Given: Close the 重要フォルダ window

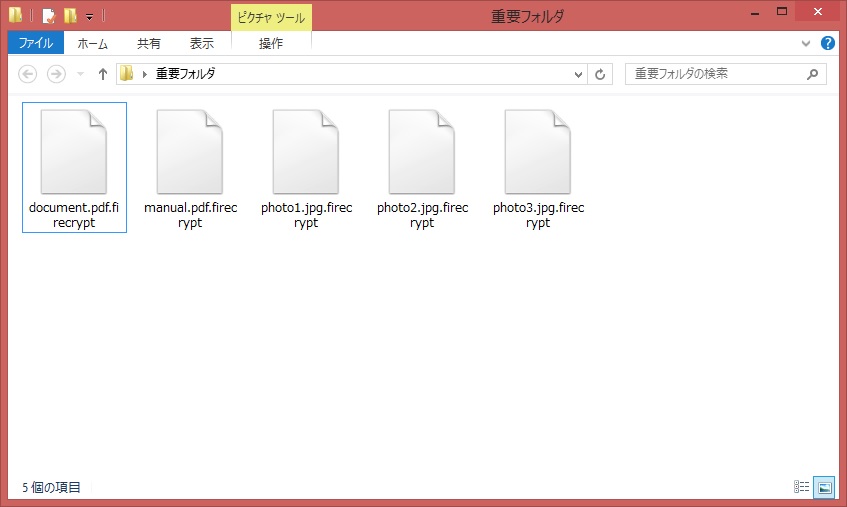Looking at the screenshot, I should pyautogui.click(x=818, y=11).
